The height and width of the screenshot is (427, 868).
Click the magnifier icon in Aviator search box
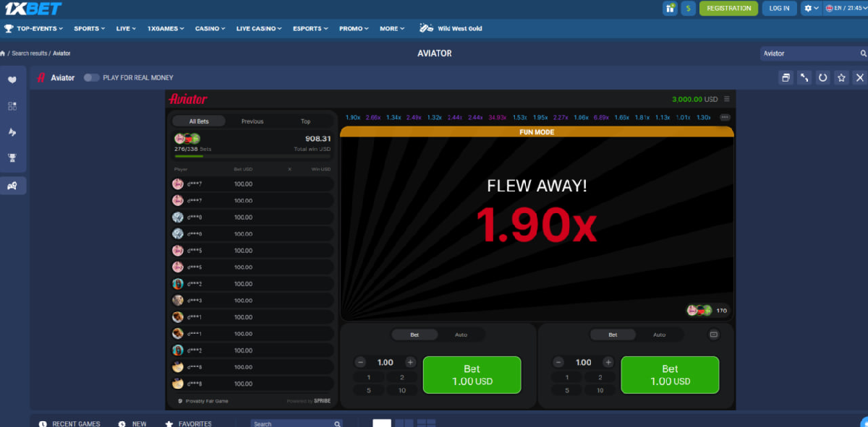click(863, 53)
